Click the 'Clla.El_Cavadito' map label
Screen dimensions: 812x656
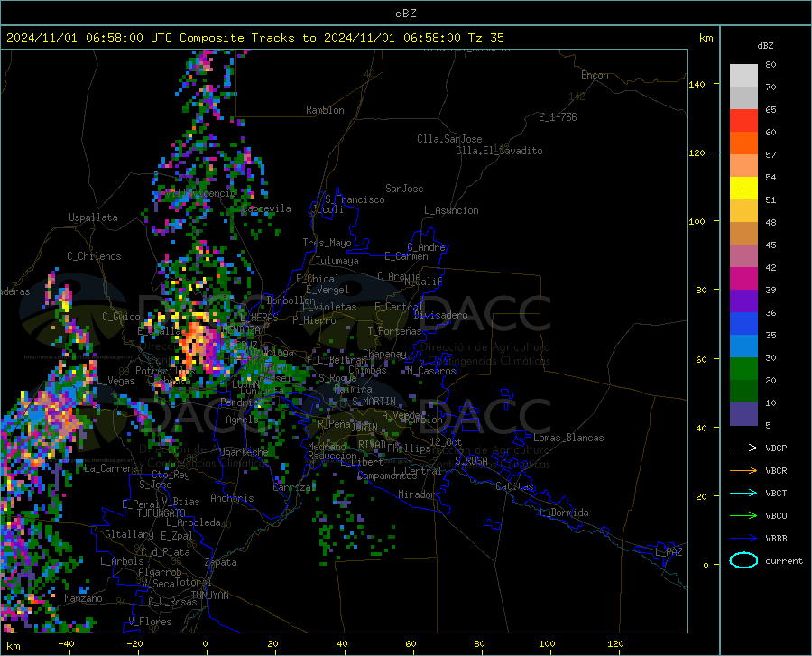(x=499, y=151)
